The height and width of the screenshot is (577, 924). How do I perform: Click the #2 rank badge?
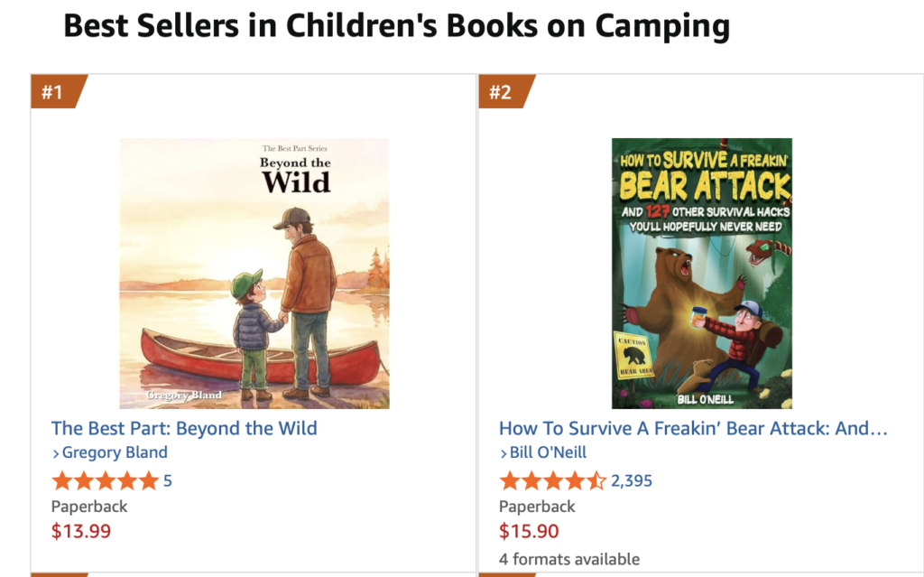click(501, 92)
